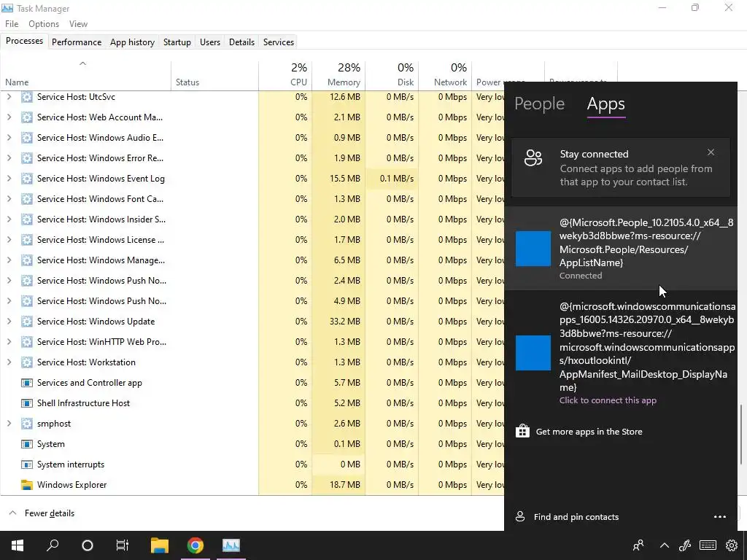This screenshot has width=747, height=560.
Task: Collapse view with Fewer details
Action: click(42, 513)
